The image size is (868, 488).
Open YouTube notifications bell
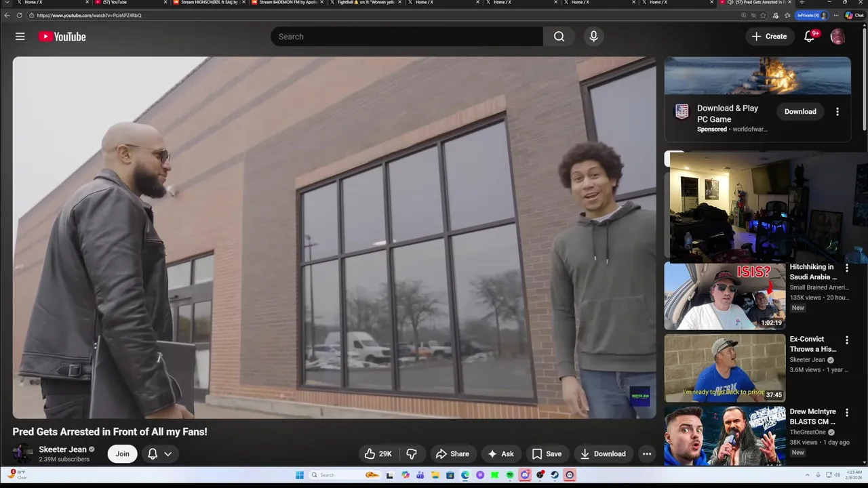[x=810, y=37]
